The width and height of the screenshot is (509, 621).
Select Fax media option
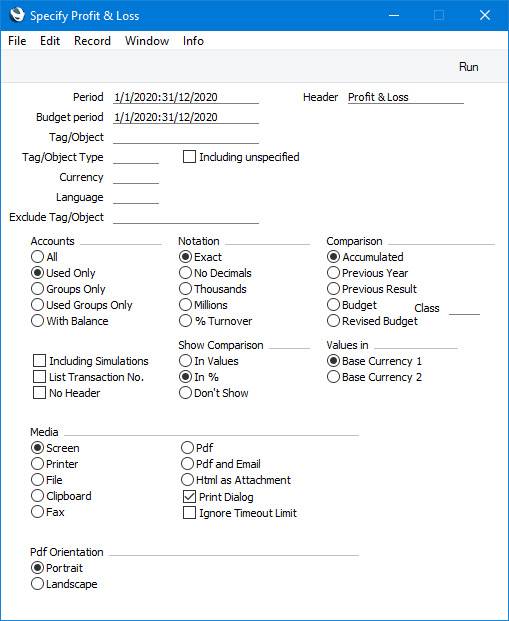coord(37,512)
